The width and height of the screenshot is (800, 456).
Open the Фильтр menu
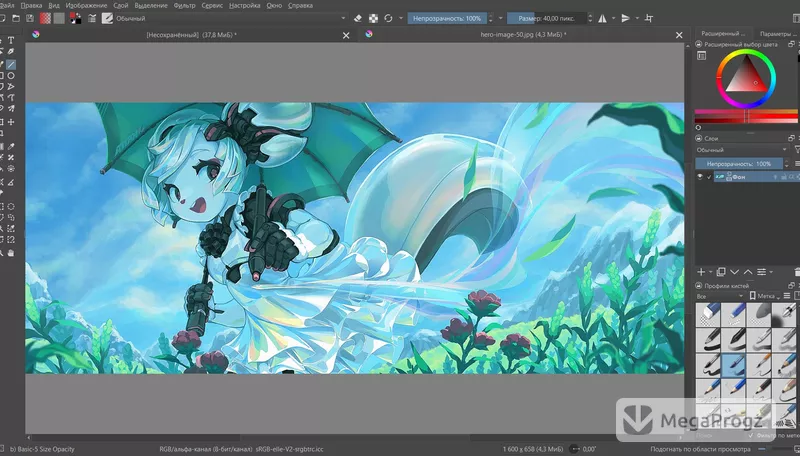click(x=184, y=6)
